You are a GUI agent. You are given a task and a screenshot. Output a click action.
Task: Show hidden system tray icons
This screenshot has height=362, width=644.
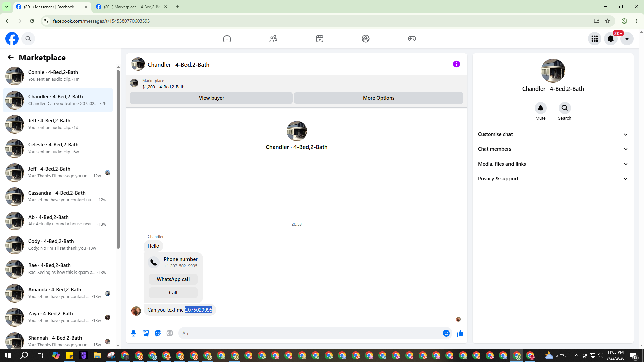576,355
